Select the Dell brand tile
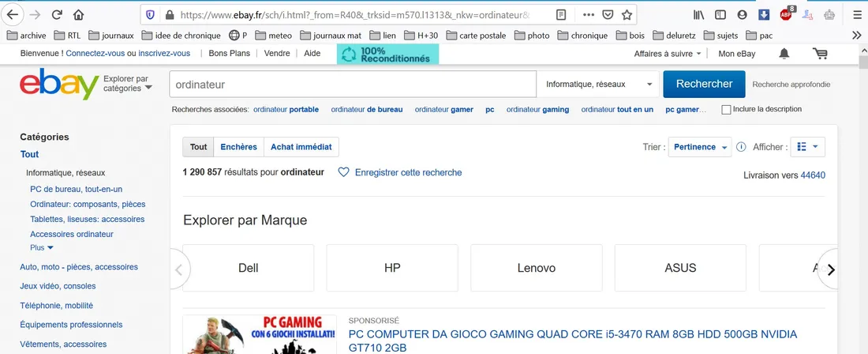Image resolution: width=868 pixels, height=354 pixels. click(248, 268)
